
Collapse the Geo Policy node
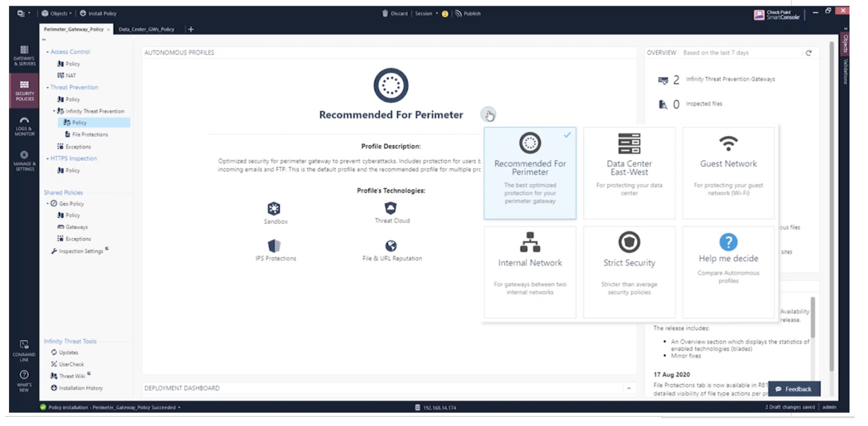click(x=48, y=204)
